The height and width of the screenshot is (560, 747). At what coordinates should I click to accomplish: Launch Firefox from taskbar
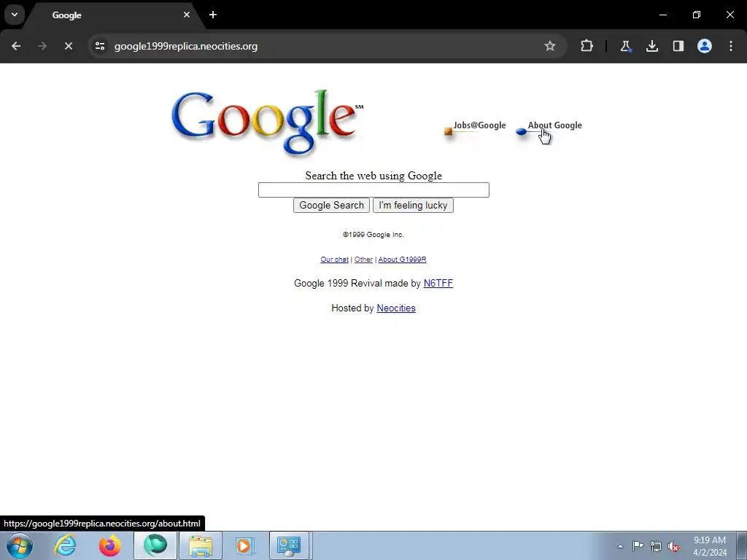[109, 545]
